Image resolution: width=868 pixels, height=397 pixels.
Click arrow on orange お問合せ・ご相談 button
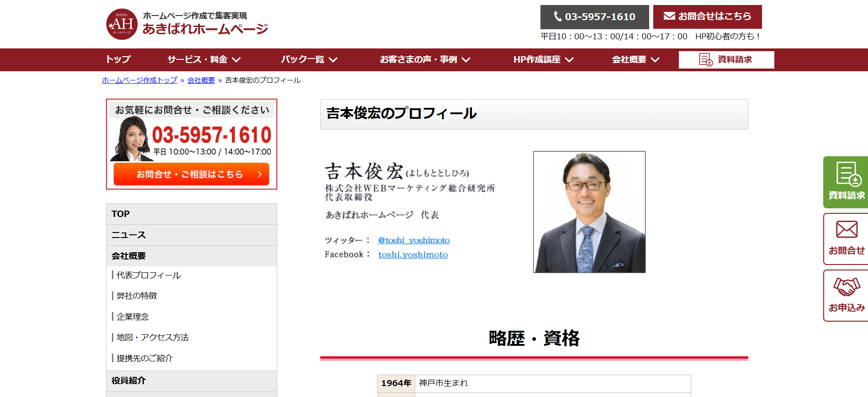pos(259,174)
